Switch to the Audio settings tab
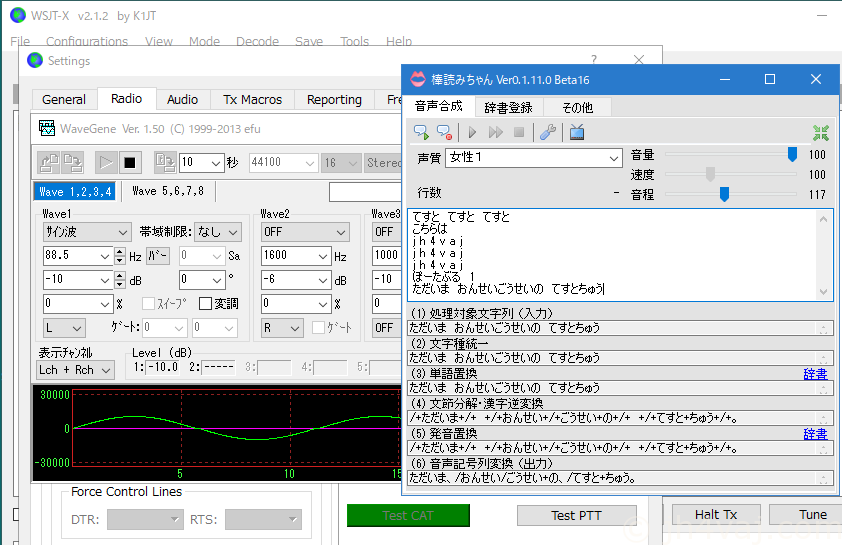Viewport: 842px width, 545px height. coord(183,100)
